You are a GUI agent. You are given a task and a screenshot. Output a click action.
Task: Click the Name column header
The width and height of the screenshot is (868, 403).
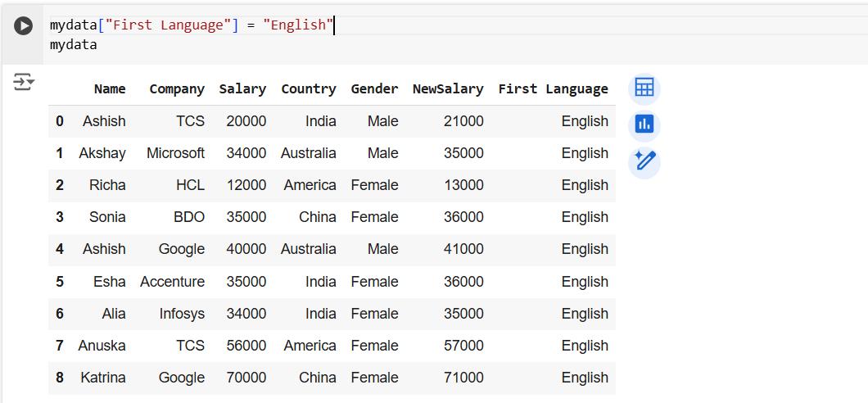[110, 88]
